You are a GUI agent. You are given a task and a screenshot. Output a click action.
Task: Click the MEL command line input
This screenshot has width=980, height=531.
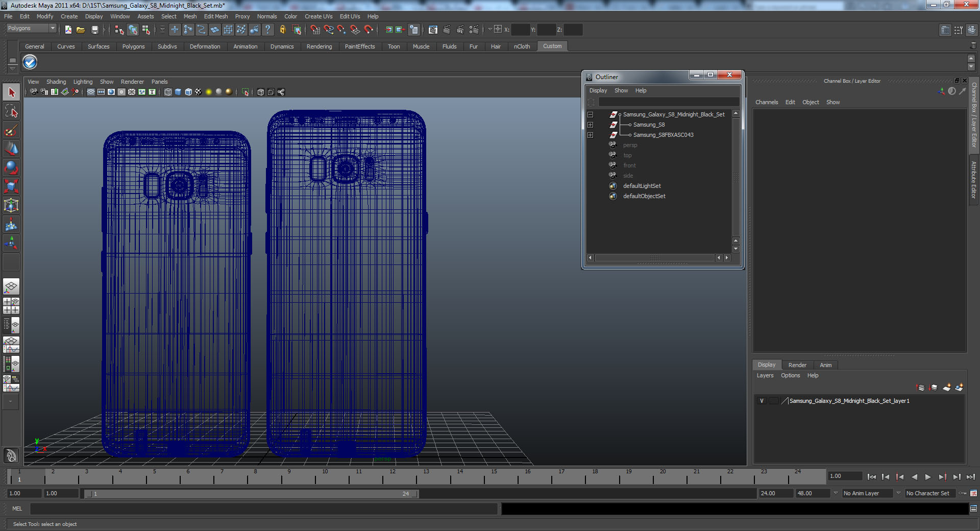(x=263, y=509)
